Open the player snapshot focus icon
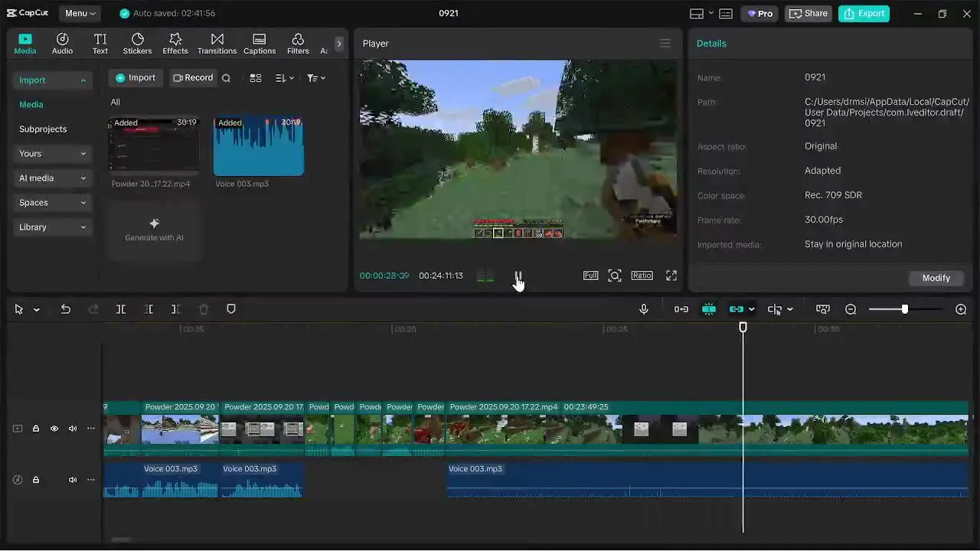Image resolution: width=980 pixels, height=551 pixels. [x=615, y=275]
